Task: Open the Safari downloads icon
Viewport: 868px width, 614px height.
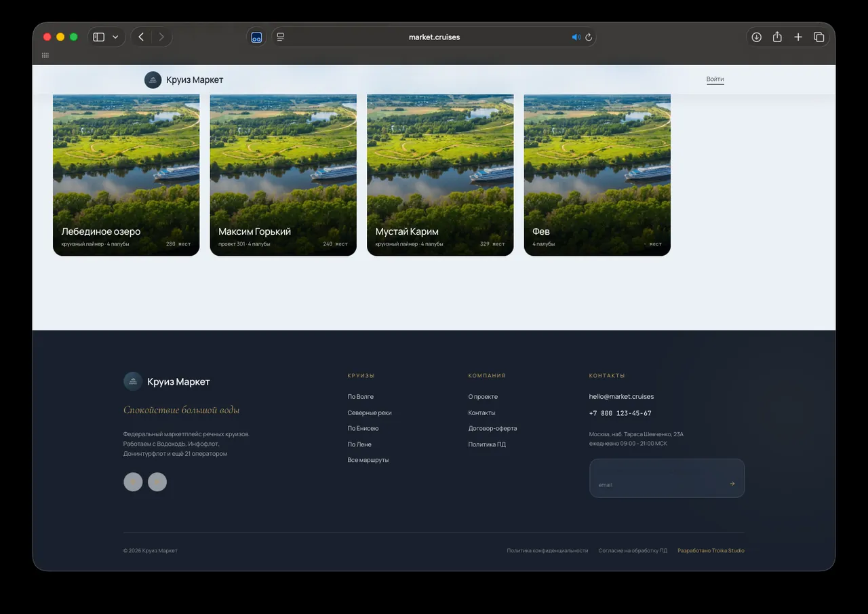Action: [x=756, y=37]
